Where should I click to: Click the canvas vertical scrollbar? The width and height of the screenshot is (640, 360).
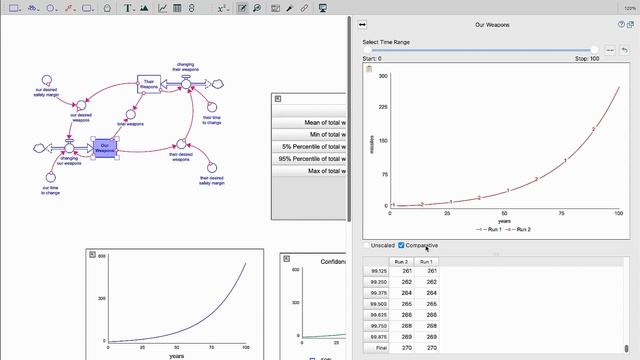click(349, 118)
